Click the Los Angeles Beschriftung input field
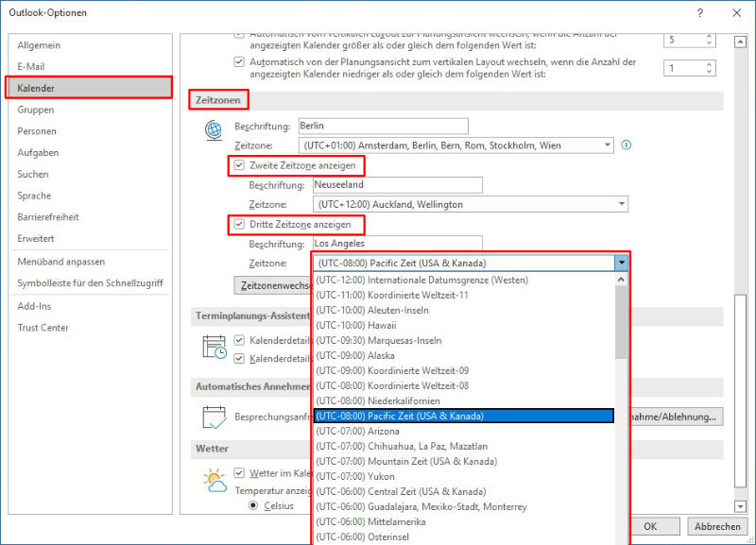This screenshot has width=756, height=545. (x=398, y=244)
